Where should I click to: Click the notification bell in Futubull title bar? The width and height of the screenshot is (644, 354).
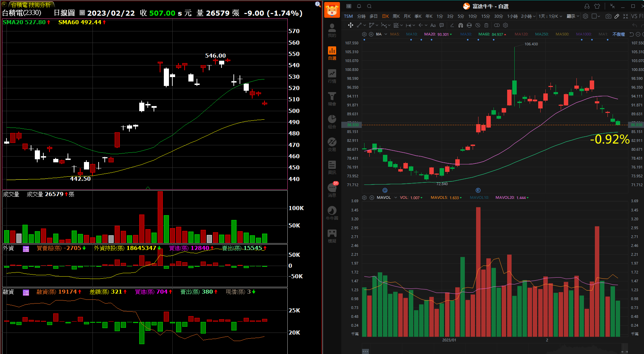pos(359,6)
